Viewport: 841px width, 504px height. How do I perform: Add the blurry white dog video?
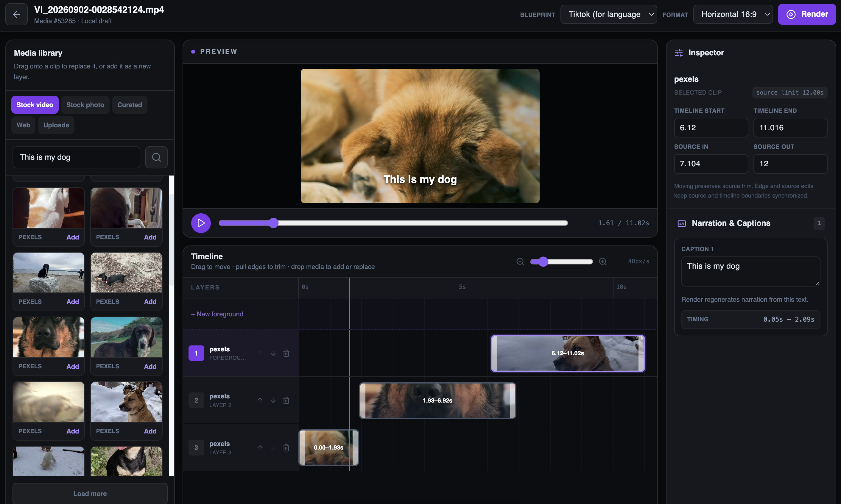pyautogui.click(x=73, y=431)
